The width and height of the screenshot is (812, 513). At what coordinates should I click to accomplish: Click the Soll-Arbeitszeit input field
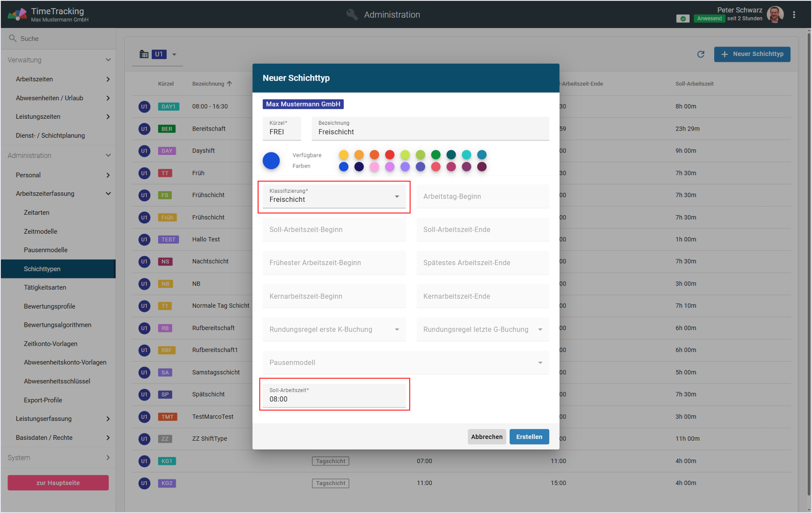(334, 399)
